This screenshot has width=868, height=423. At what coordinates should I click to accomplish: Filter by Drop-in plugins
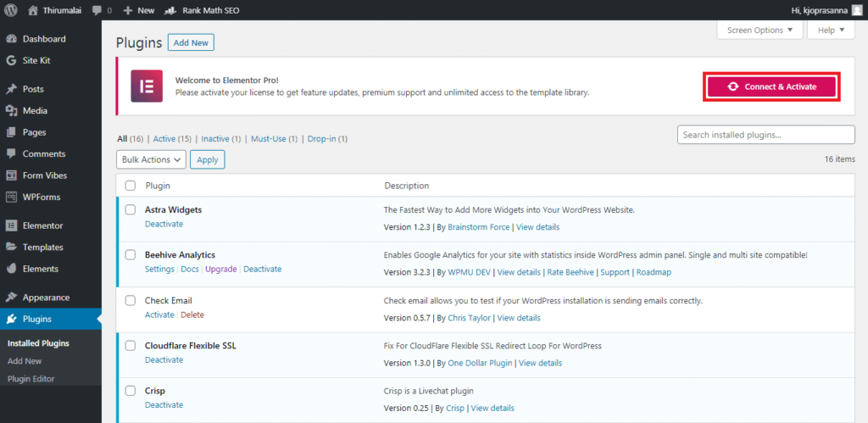[321, 138]
